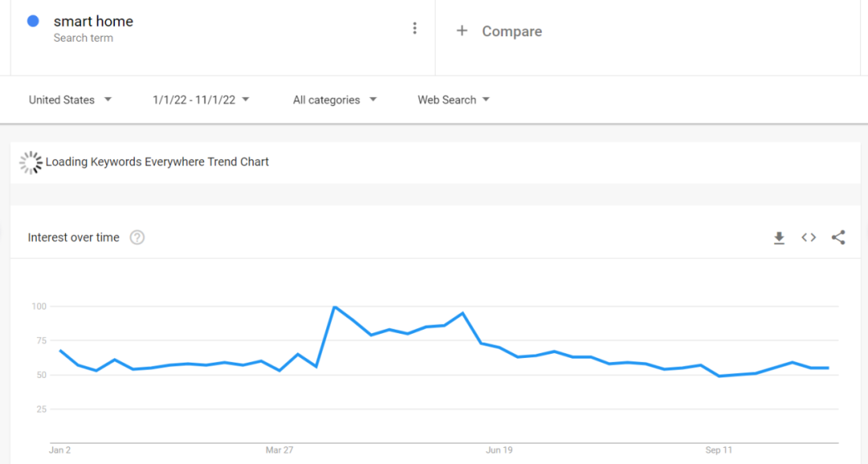Click the Sep 11 axis label
Viewport: 868px width, 464px height.
(x=719, y=450)
